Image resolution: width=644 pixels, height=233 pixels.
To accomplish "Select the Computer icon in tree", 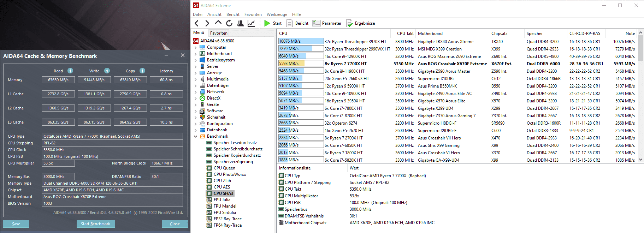I will 202,47.
